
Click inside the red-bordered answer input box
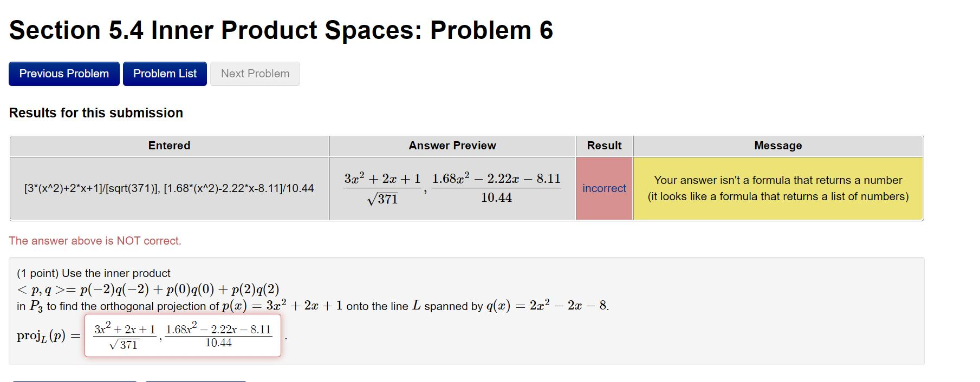[183, 335]
